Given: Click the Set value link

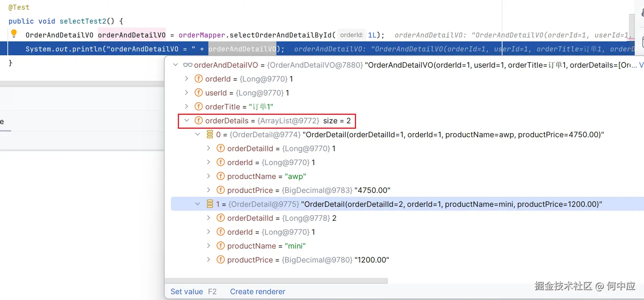Looking at the screenshot, I should click(187, 291).
